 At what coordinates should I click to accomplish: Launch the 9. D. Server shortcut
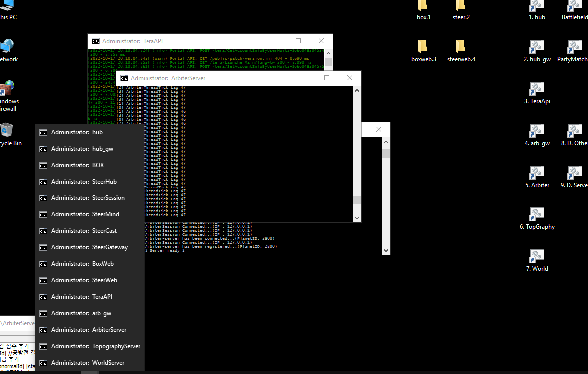[574, 177]
